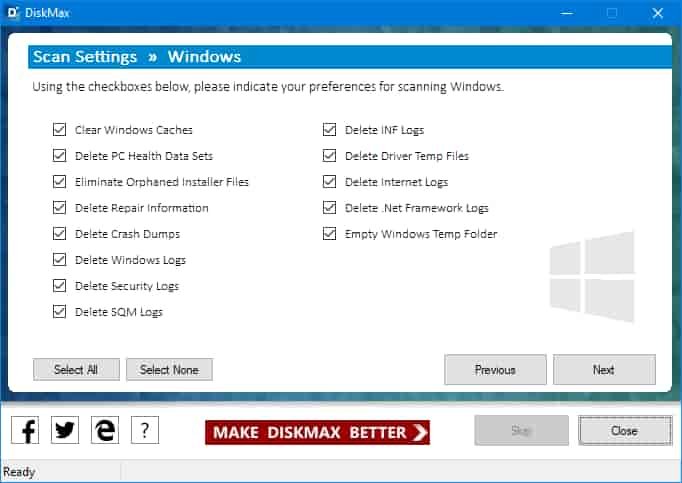
Task: Click the Close button at bottom
Action: pyautogui.click(x=624, y=431)
